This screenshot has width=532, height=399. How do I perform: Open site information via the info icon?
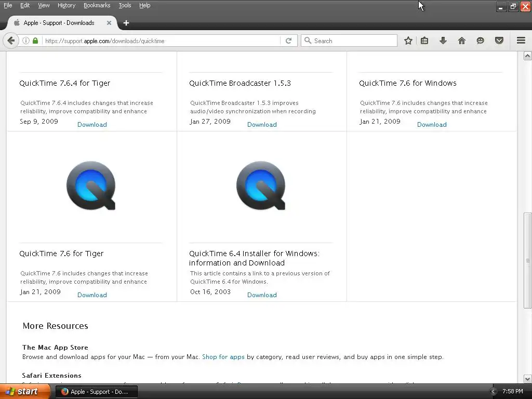pyautogui.click(x=26, y=41)
